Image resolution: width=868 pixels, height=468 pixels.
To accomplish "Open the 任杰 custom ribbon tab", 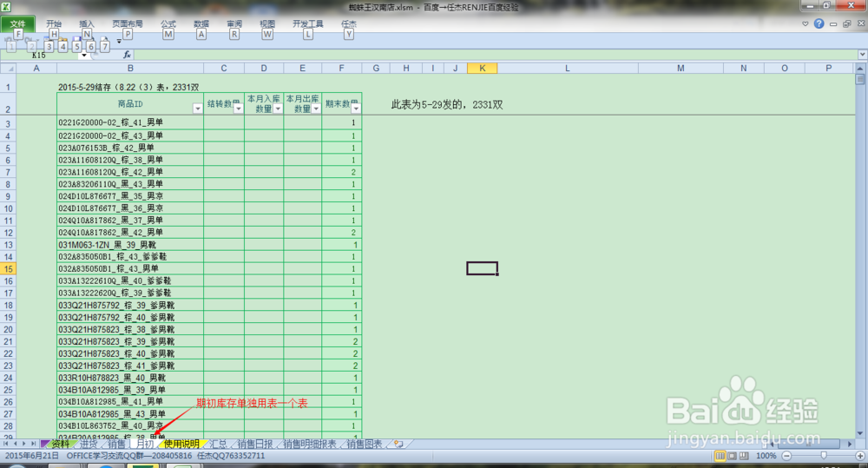I will click(349, 23).
